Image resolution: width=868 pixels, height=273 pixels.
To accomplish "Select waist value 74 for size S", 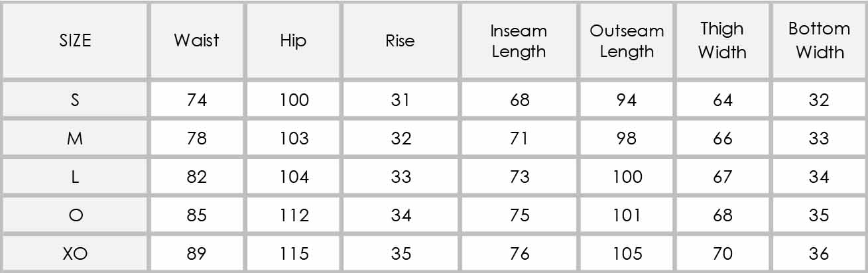I will click(196, 100).
